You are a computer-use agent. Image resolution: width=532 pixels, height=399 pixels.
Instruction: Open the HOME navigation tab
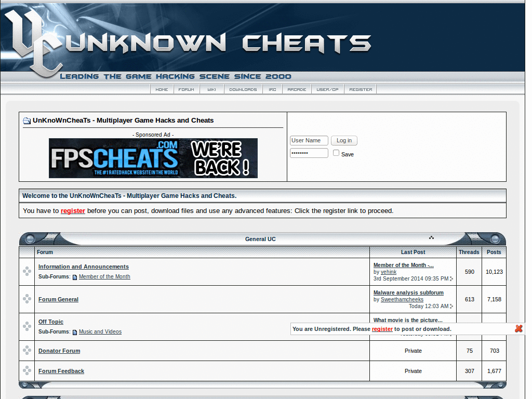162,89
